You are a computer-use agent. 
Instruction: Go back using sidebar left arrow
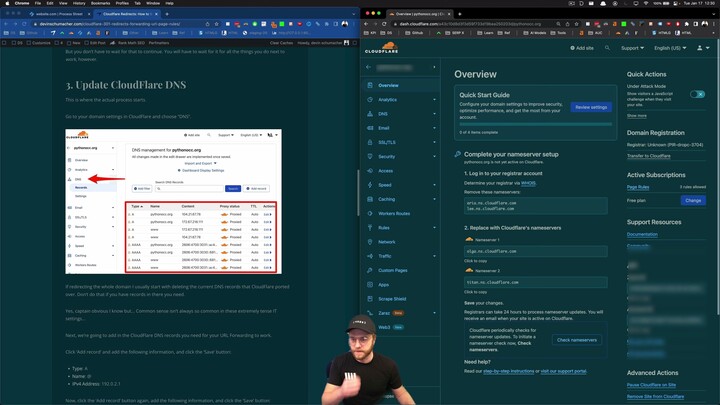pyautogui.click(x=369, y=68)
